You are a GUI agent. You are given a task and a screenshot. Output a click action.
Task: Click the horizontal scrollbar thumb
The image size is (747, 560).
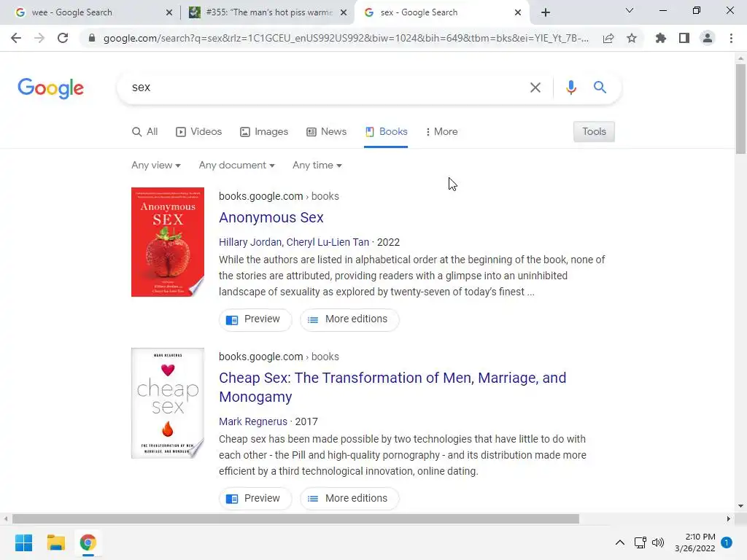[x=295, y=518]
